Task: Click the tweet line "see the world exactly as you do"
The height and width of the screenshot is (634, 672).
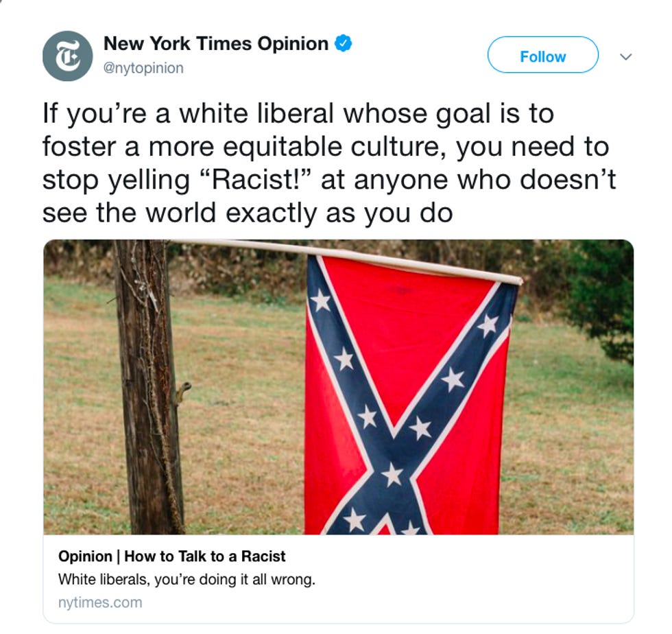Action: pos(248,213)
